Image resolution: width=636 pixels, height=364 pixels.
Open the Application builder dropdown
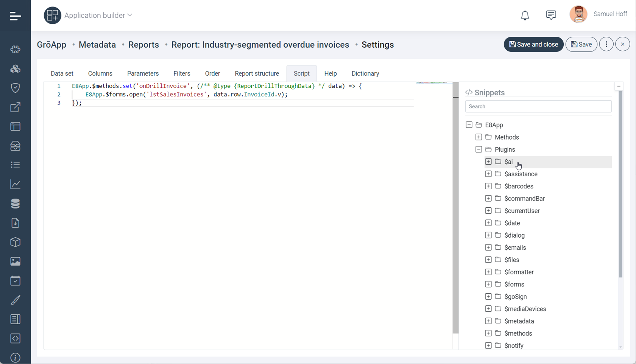98,15
